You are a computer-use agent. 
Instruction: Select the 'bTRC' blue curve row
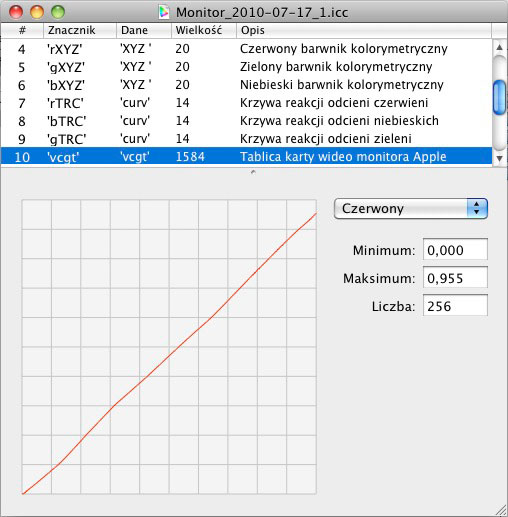click(246, 121)
